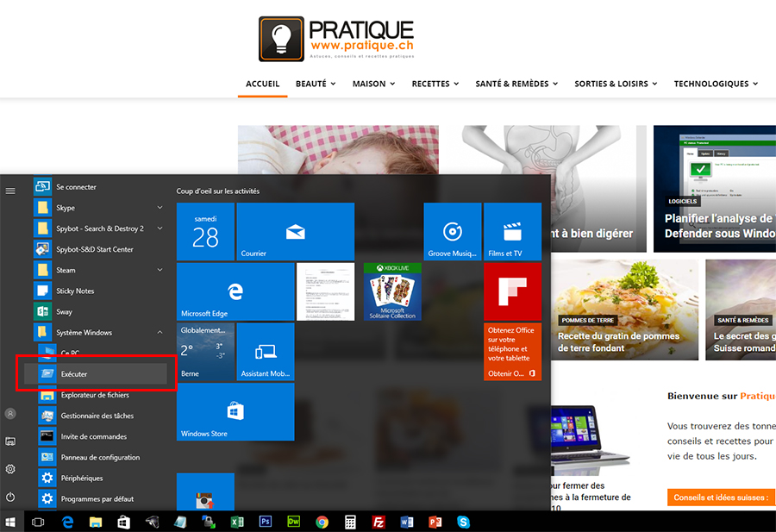776x532 pixels.
Task: Open Spybot-S&D Start Center
Action: click(x=99, y=249)
